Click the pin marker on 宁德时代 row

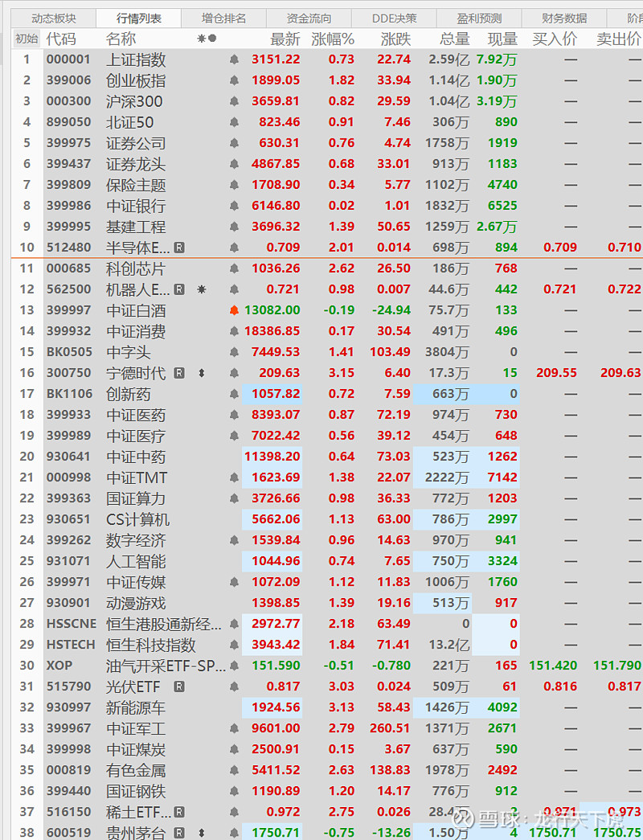202,373
